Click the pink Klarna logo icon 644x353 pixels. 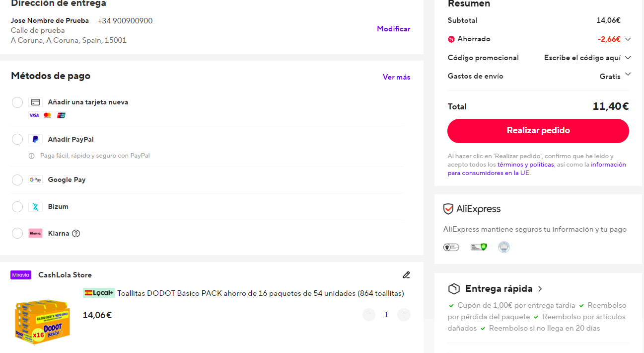click(35, 233)
